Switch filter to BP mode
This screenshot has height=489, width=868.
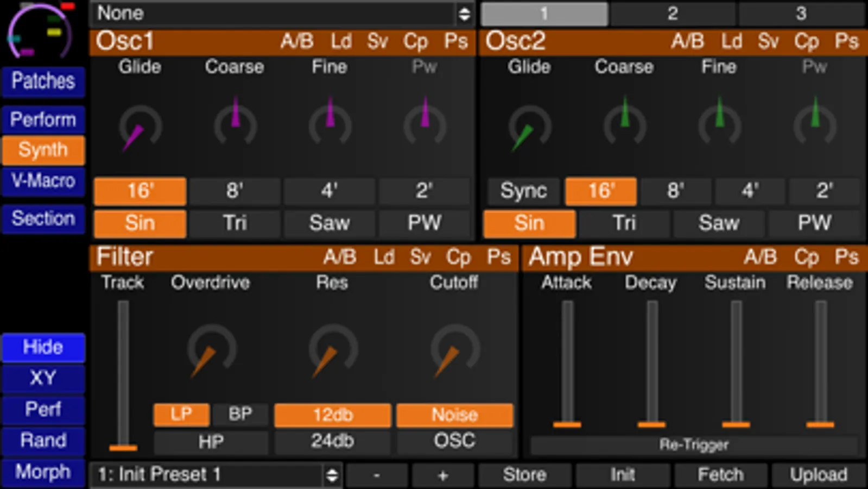pyautogui.click(x=240, y=415)
